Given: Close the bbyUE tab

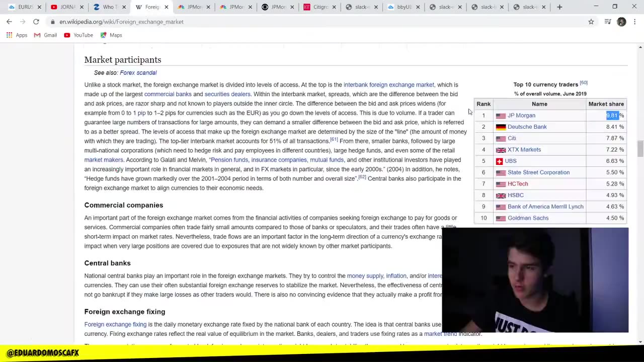Looking at the screenshot, I should tap(418, 7).
